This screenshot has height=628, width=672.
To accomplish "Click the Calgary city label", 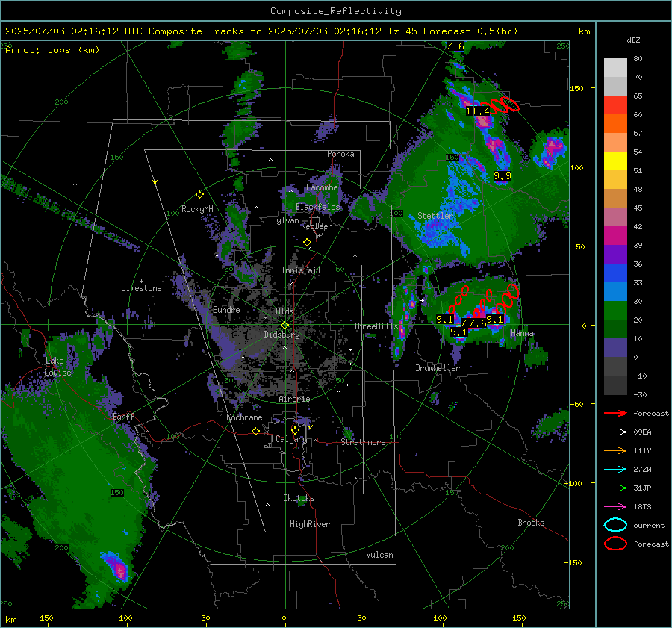I will pyautogui.click(x=291, y=439).
